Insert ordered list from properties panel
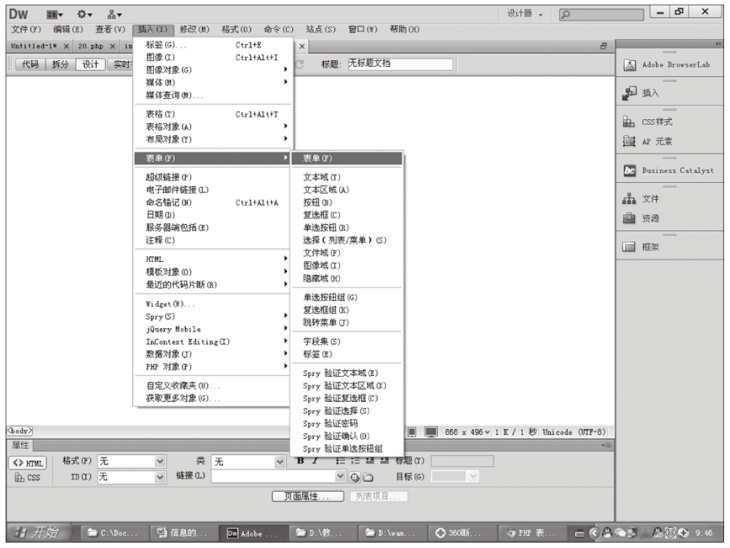 (355, 461)
